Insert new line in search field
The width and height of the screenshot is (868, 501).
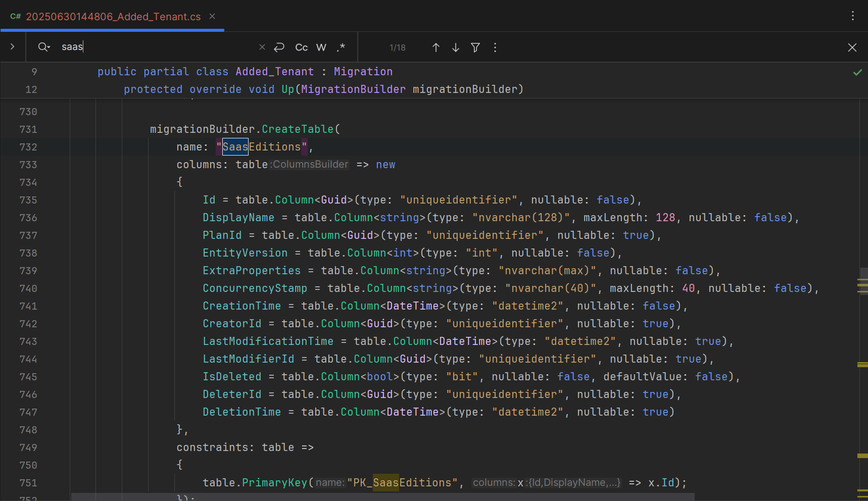click(x=279, y=47)
